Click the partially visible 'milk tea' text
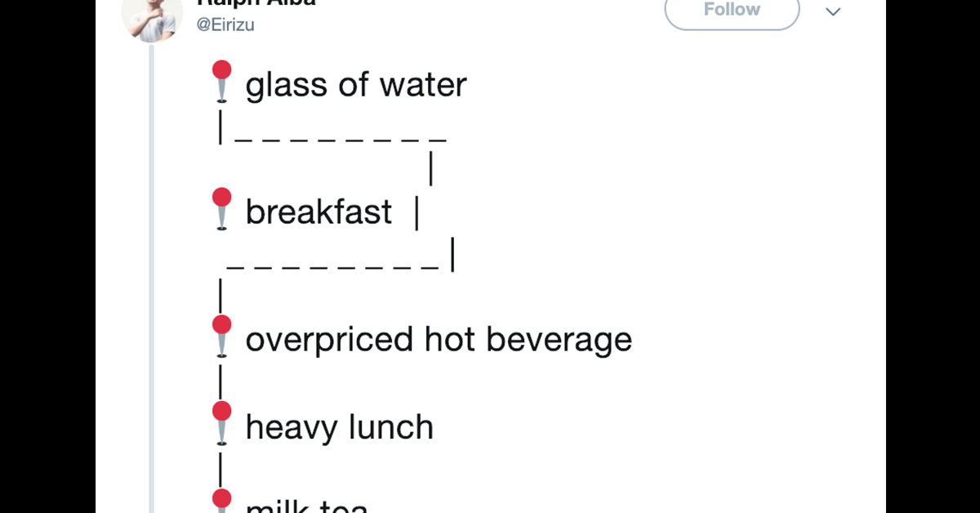The image size is (980, 513). (307, 506)
